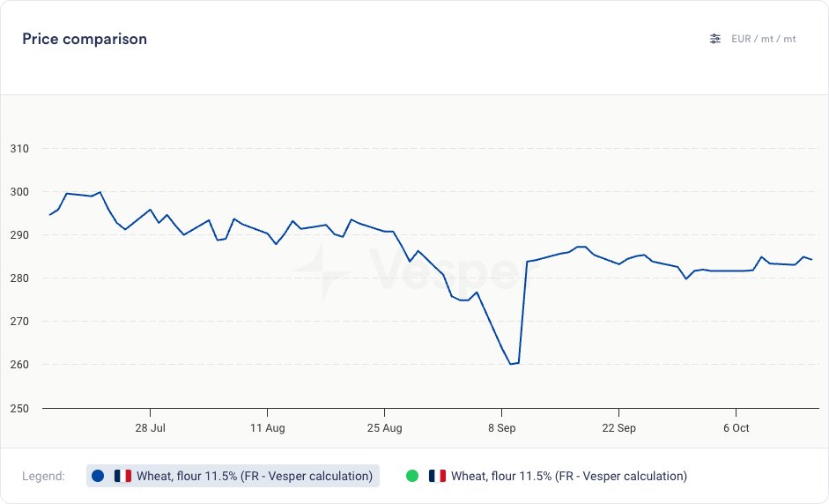The height and width of the screenshot is (504, 829).
Task: Click the 6 Oct date axis label
Action: (736, 428)
